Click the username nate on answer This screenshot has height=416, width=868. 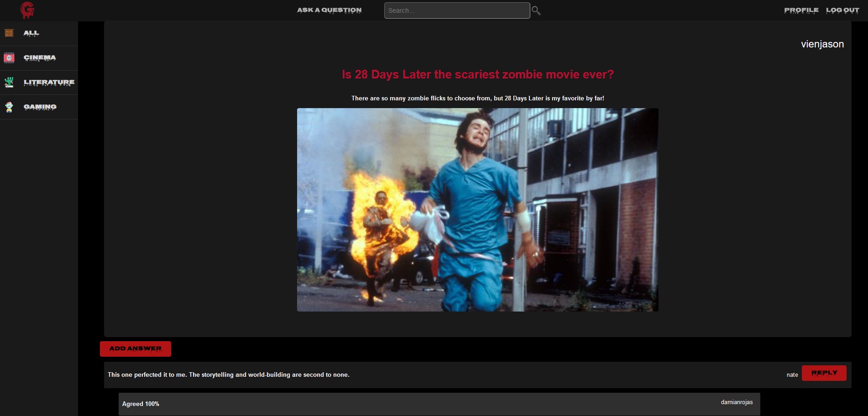[792, 375]
